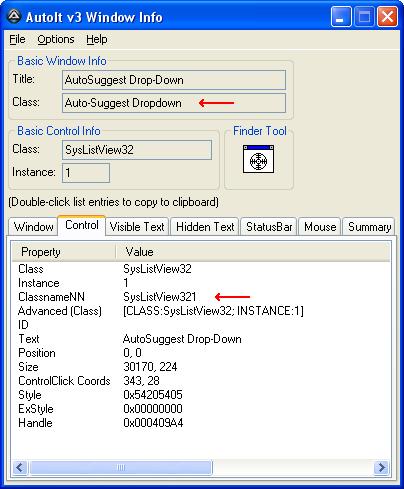The width and height of the screenshot is (404, 489).
Task: Switch to the Hidden Text tab
Action: [205, 227]
